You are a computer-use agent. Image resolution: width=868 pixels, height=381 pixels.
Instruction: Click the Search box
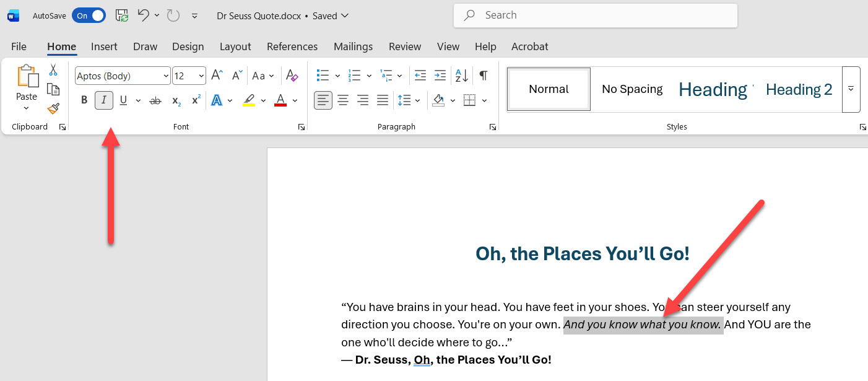pos(596,15)
